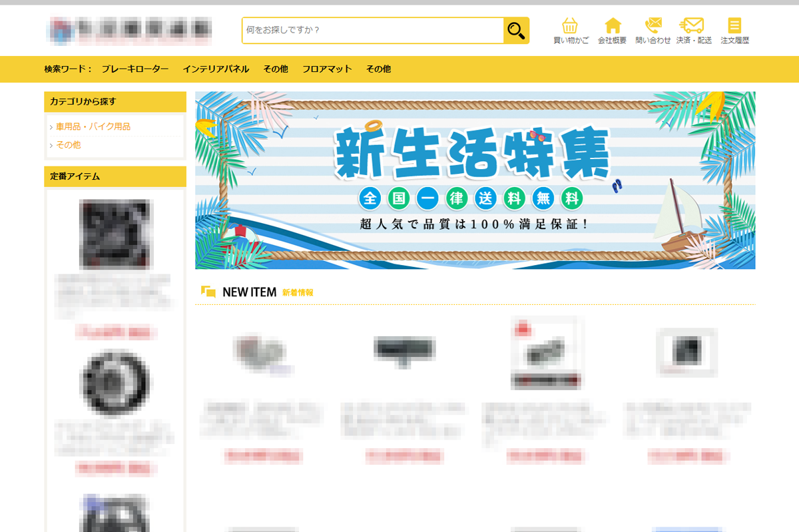Select search keyword ブレーキローター
The image size is (799, 532).
click(135, 69)
